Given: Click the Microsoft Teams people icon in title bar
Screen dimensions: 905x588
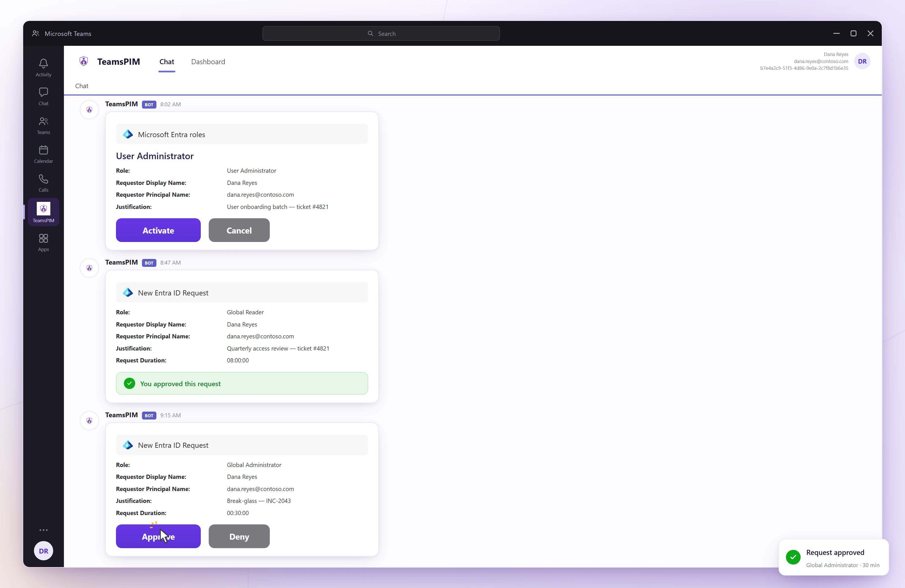Looking at the screenshot, I should [x=36, y=33].
